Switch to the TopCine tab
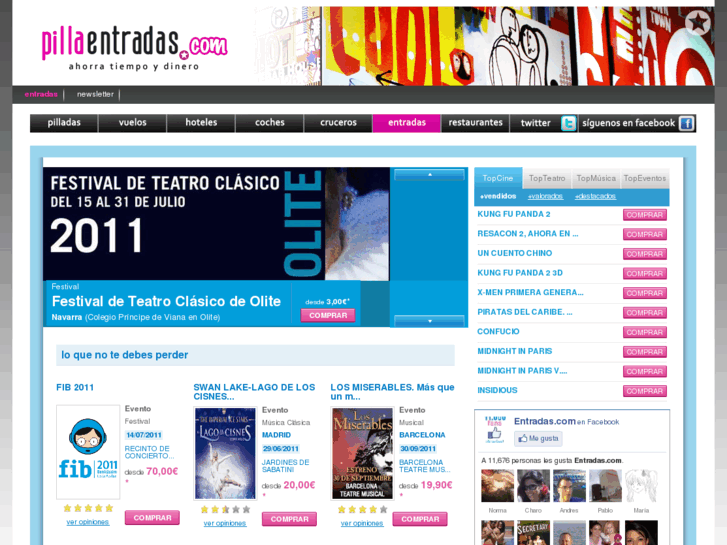This screenshot has height=545, width=727. point(498,178)
